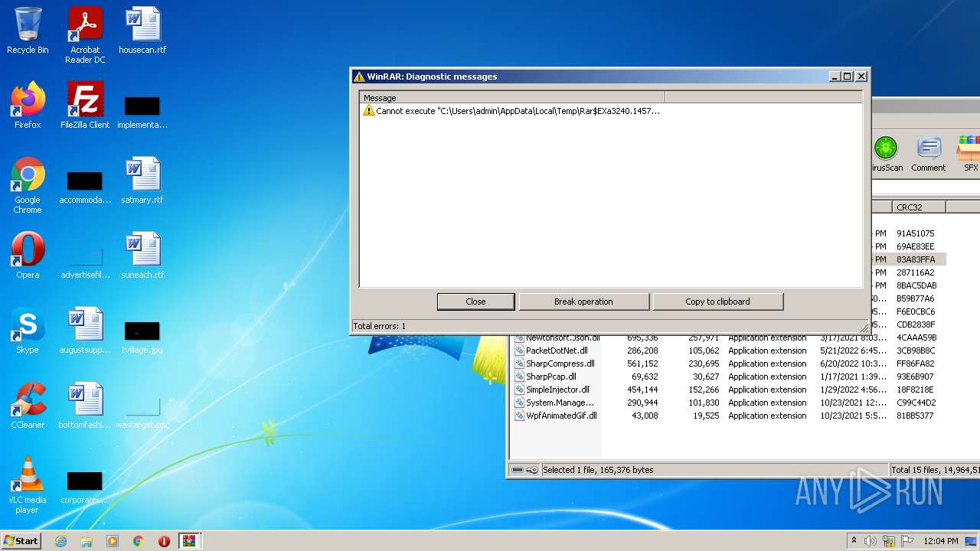Image resolution: width=980 pixels, height=551 pixels.
Task: Click the VirusScan toolbar icon in WinRAR
Action: (x=886, y=153)
